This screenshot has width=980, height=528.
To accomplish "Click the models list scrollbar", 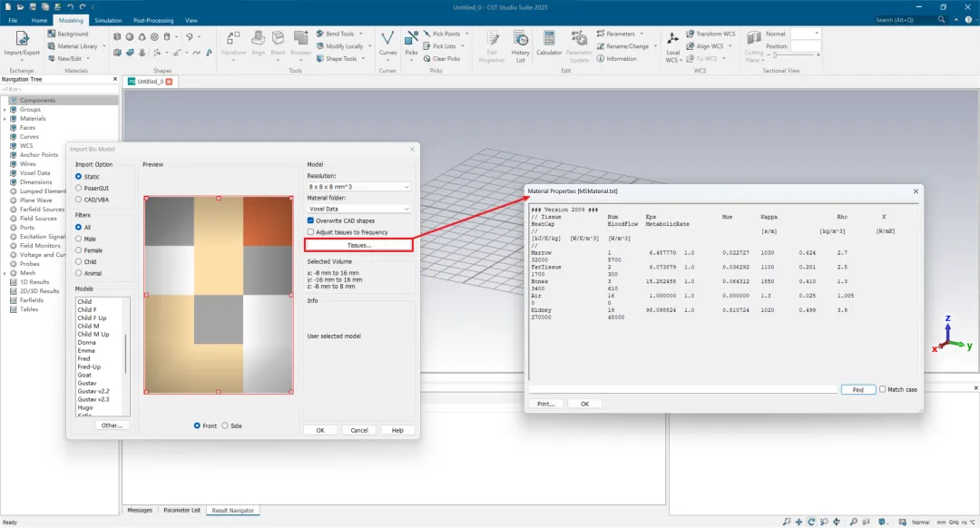I will click(126, 354).
